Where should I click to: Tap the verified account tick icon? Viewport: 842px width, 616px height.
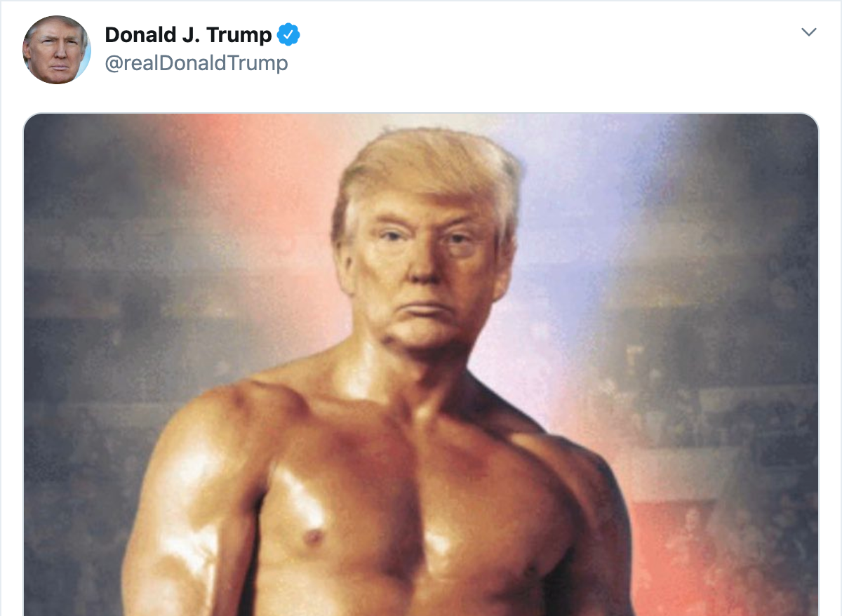pos(288,34)
